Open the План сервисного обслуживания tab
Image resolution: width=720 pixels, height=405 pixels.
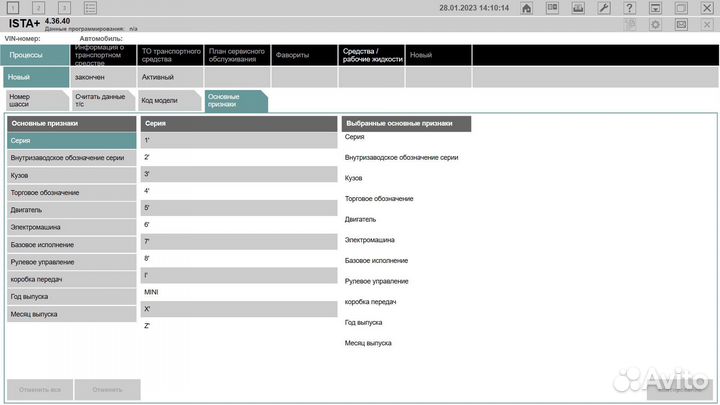click(236, 55)
